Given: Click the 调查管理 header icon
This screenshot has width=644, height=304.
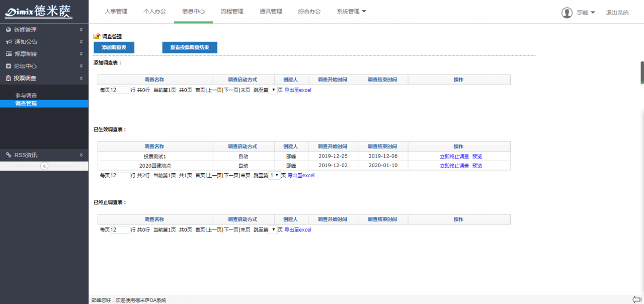Looking at the screenshot, I should tap(97, 36).
